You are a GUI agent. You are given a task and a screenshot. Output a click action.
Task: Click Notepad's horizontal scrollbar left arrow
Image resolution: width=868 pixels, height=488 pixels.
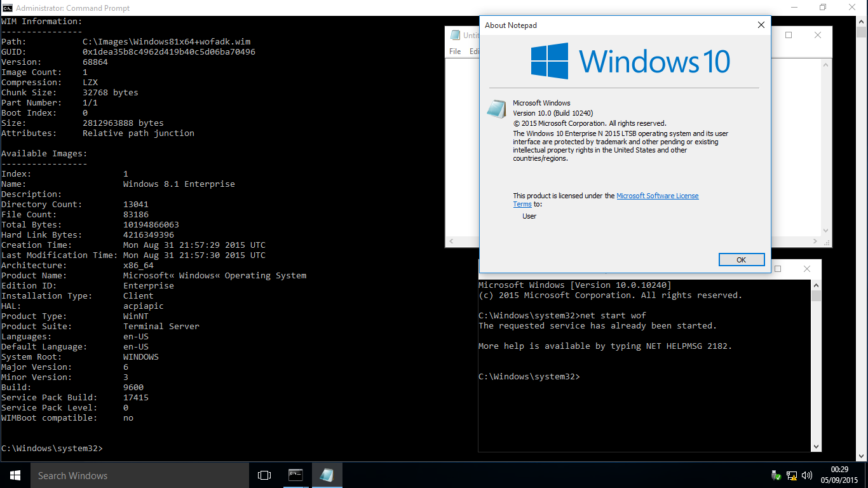[x=451, y=241]
